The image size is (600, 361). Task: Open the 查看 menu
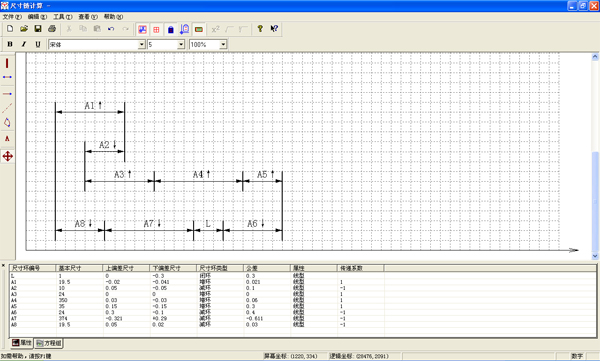88,17
